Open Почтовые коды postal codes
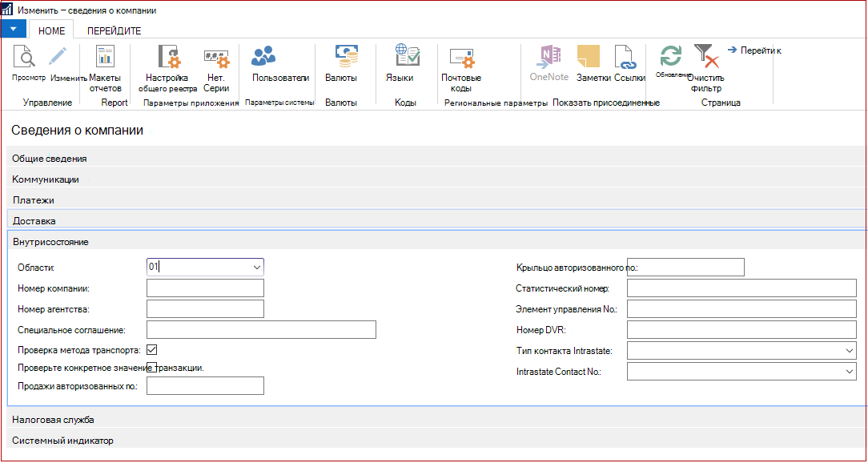868x463 pixels. [x=461, y=58]
